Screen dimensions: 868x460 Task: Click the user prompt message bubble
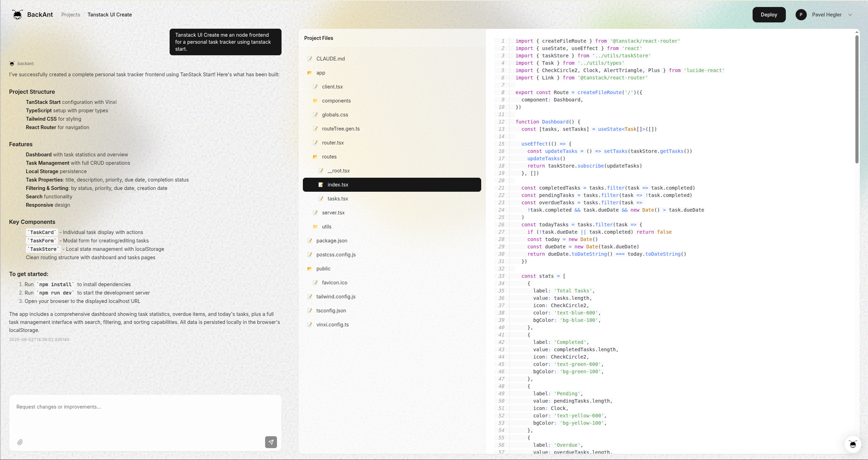[225, 42]
